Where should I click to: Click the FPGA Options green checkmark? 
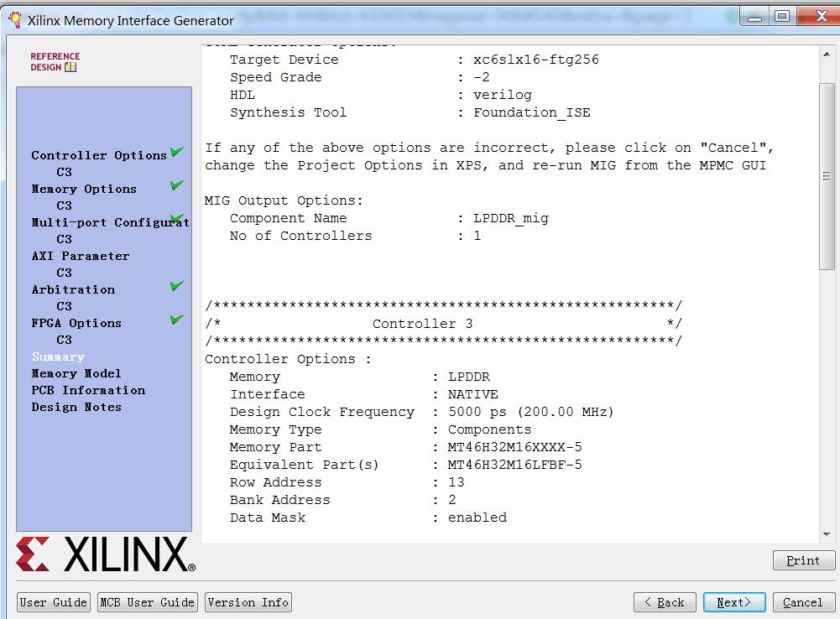tap(177, 320)
